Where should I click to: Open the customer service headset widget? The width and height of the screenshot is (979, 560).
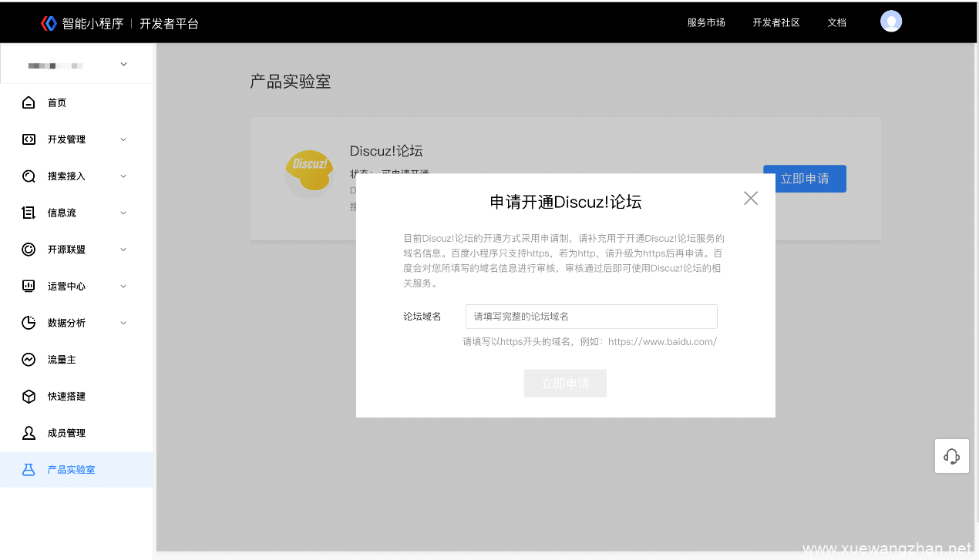(x=951, y=456)
